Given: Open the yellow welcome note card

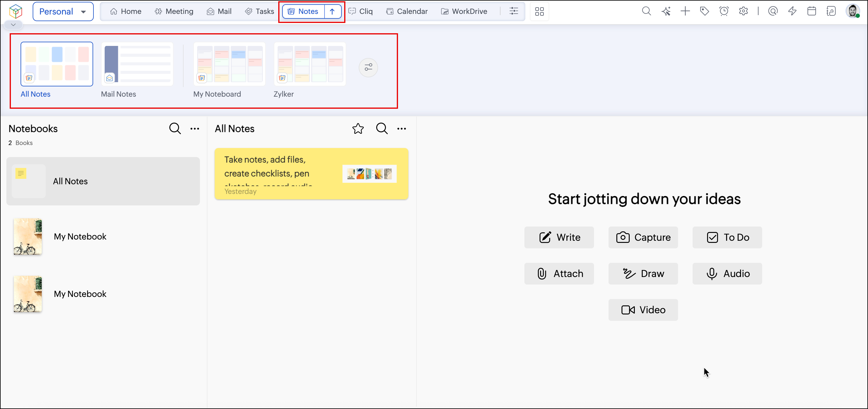Looking at the screenshot, I should [311, 174].
